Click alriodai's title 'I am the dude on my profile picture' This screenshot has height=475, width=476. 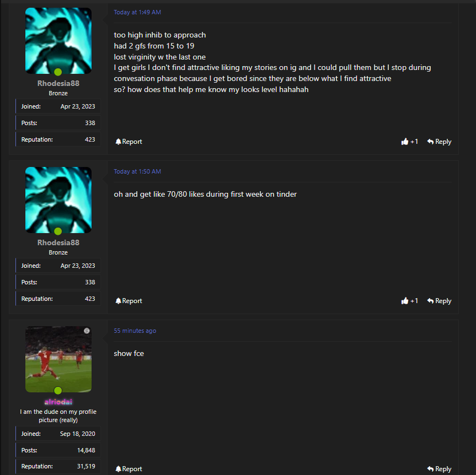point(58,416)
